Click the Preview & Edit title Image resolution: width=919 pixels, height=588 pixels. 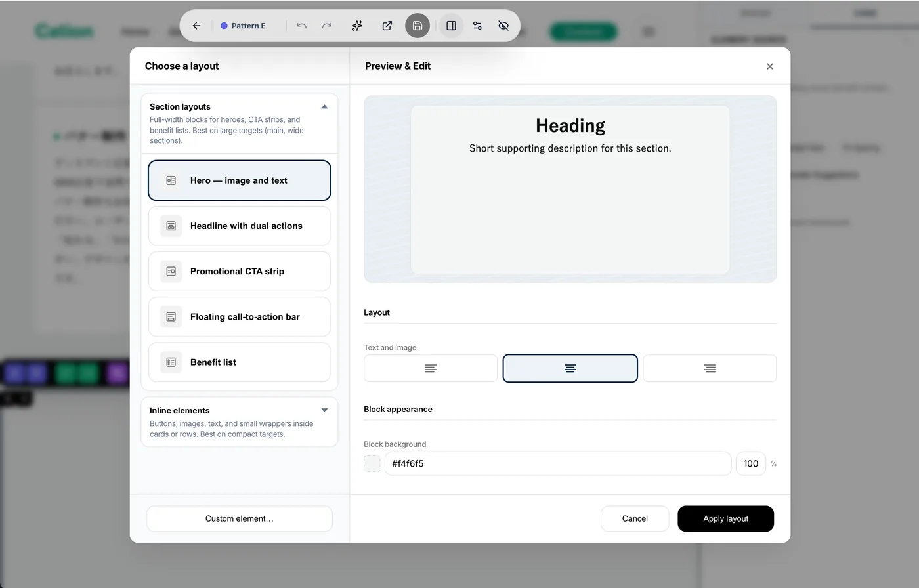coord(398,66)
